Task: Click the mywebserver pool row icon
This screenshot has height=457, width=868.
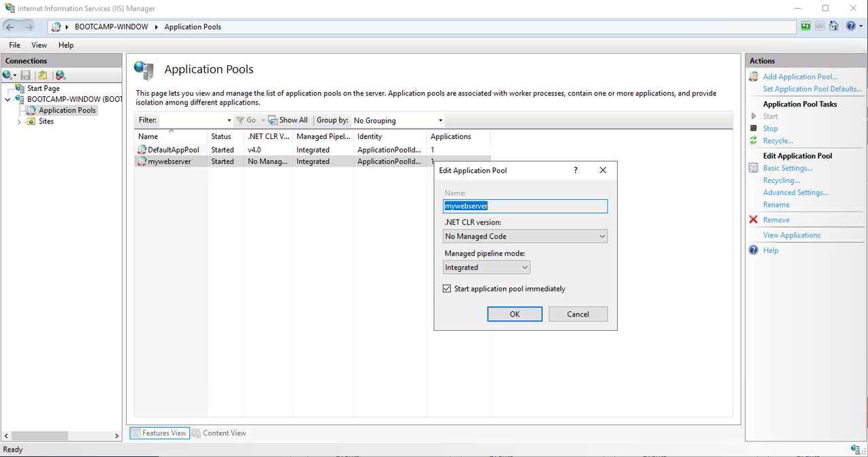Action: [142, 161]
